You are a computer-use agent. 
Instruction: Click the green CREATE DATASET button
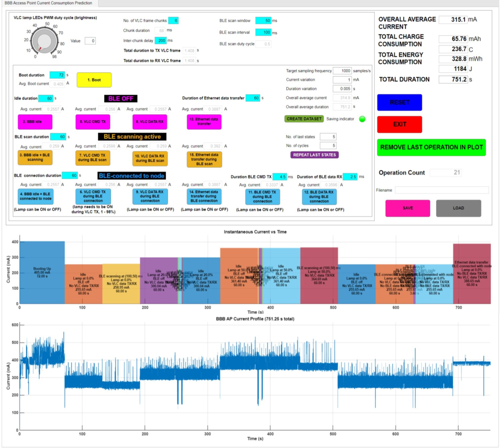[x=304, y=119]
